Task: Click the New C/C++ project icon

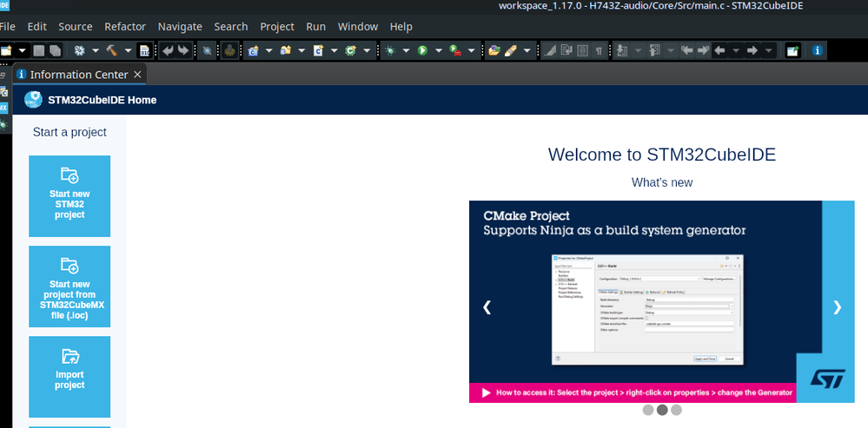Action: pyautogui.click(x=253, y=51)
